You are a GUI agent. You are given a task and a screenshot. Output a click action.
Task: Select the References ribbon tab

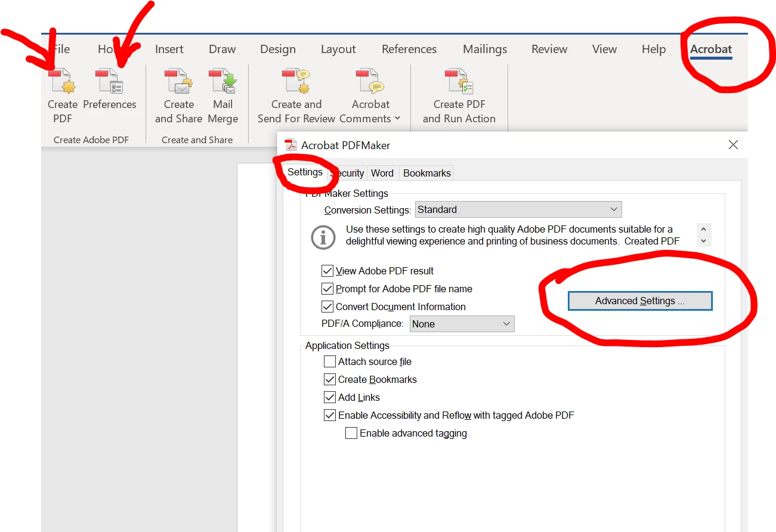click(x=409, y=49)
